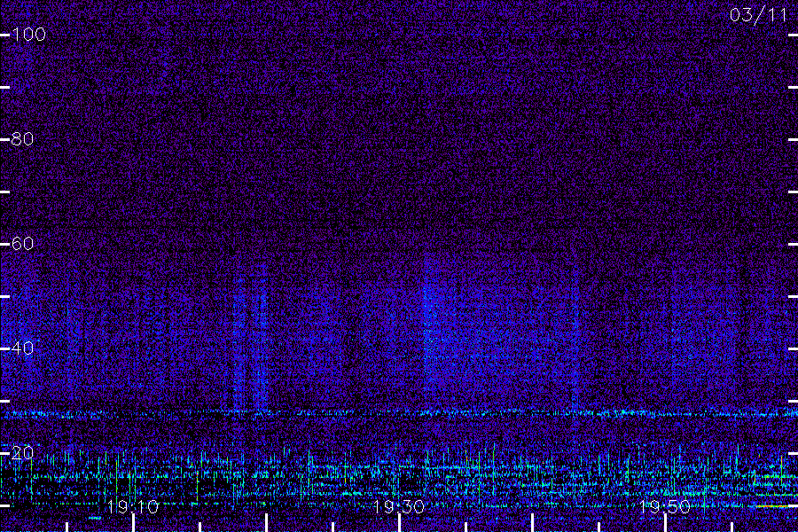
Task: Click the 80 frequency axis label
Action: pos(22,139)
